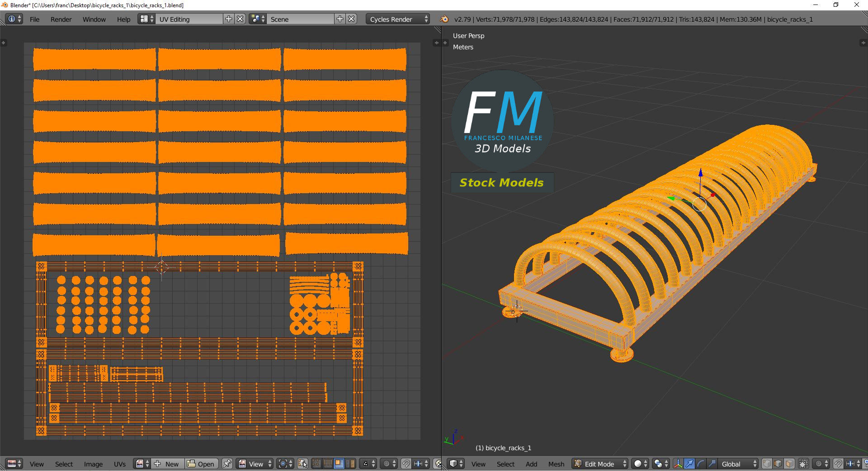
Task: Open the Cycles Render engine dropdown
Action: (397, 19)
